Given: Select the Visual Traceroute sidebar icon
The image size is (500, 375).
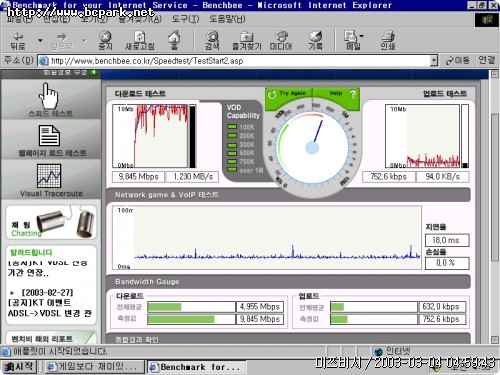Looking at the screenshot, I should click(51, 180).
